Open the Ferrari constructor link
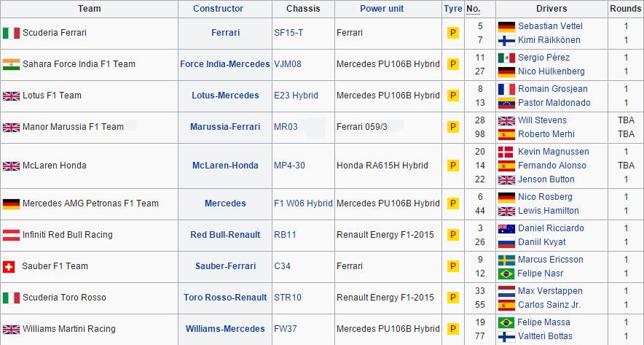Viewport: 644px width, 345px height. [x=226, y=33]
